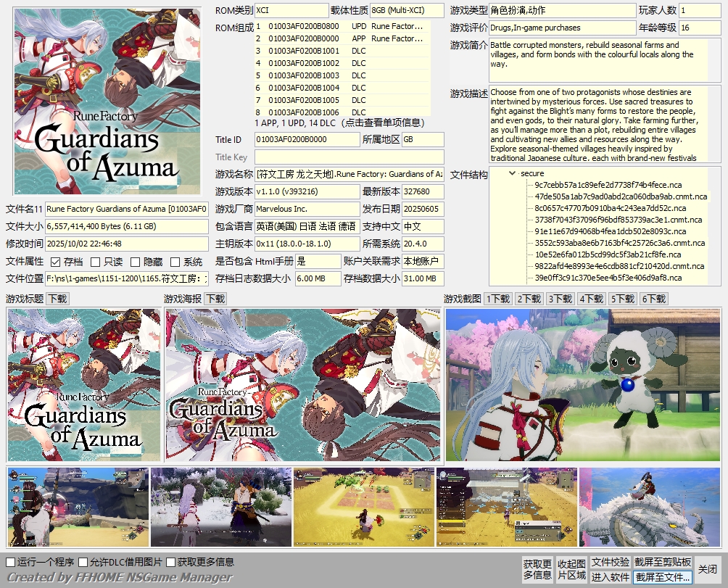Select the sheep character screenshot
The width and height of the screenshot is (728, 588).
click(583, 384)
